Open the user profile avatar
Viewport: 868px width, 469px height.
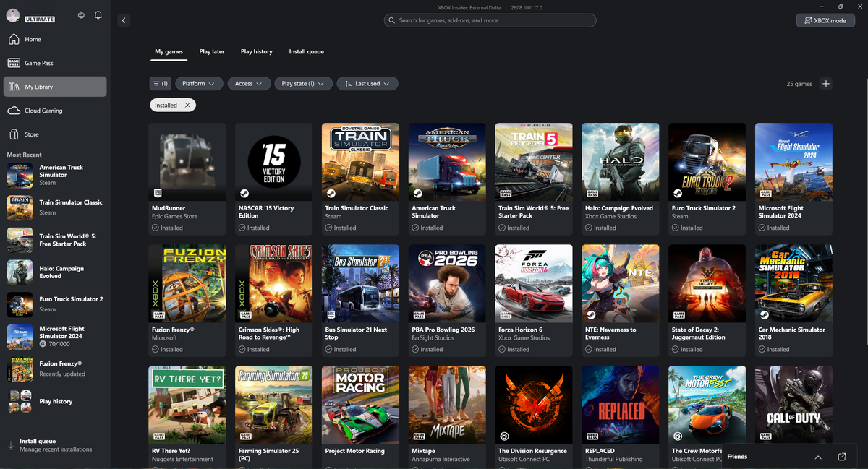pos(13,16)
